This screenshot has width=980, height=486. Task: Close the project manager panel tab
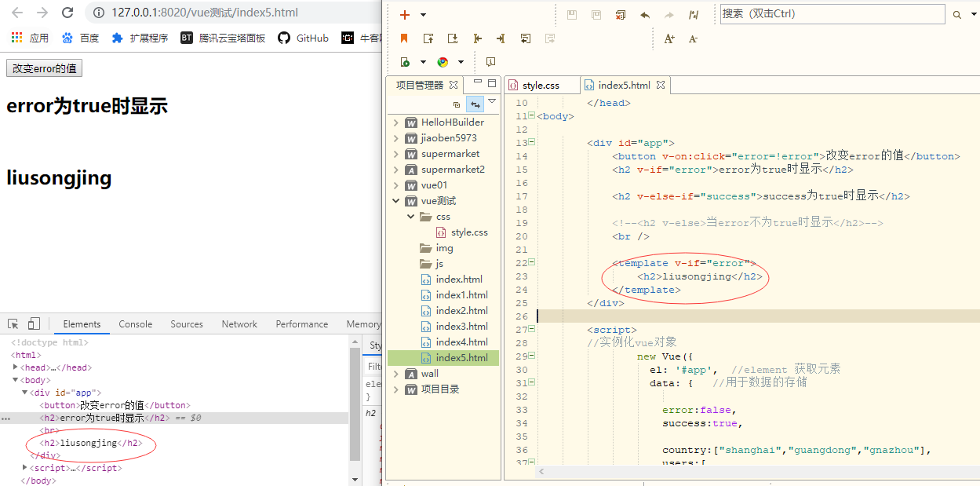pyautogui.click(x=454, y=85)
